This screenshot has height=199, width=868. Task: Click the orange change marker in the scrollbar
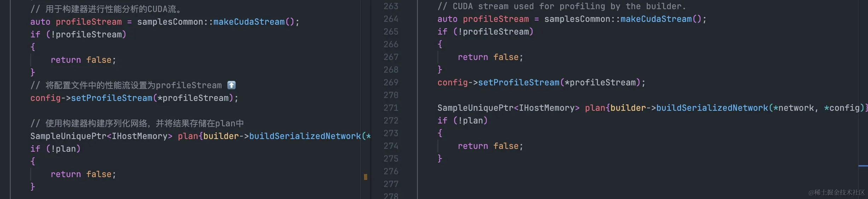[365, 177]
